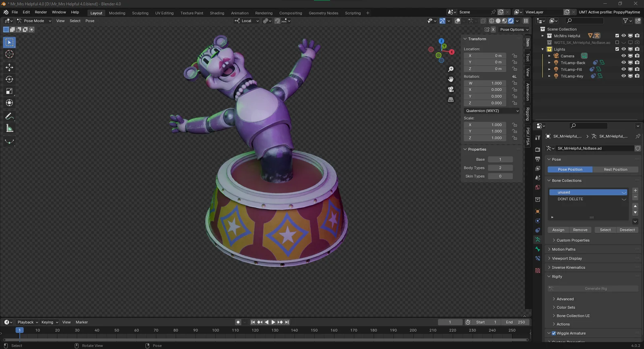Open the Rigging sidebar tab

528,114
